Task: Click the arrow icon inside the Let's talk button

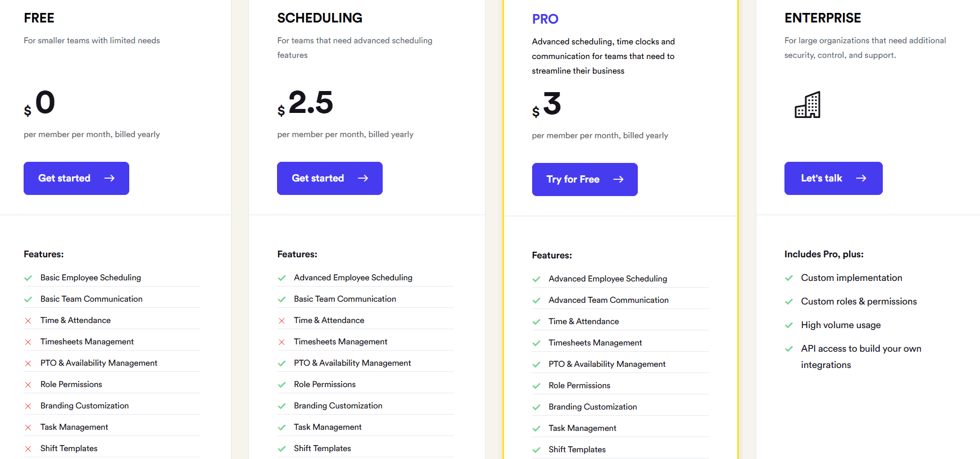Action: point(861,178)
